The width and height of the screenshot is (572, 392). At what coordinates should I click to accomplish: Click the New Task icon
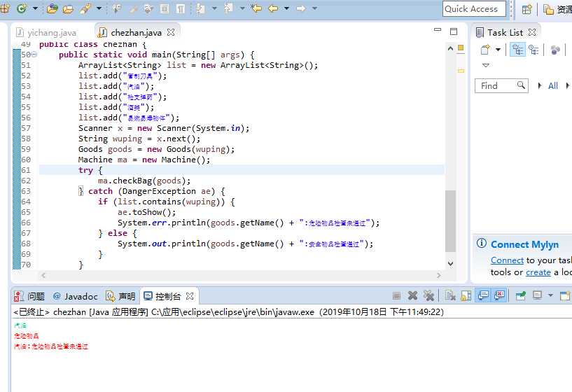485,50
